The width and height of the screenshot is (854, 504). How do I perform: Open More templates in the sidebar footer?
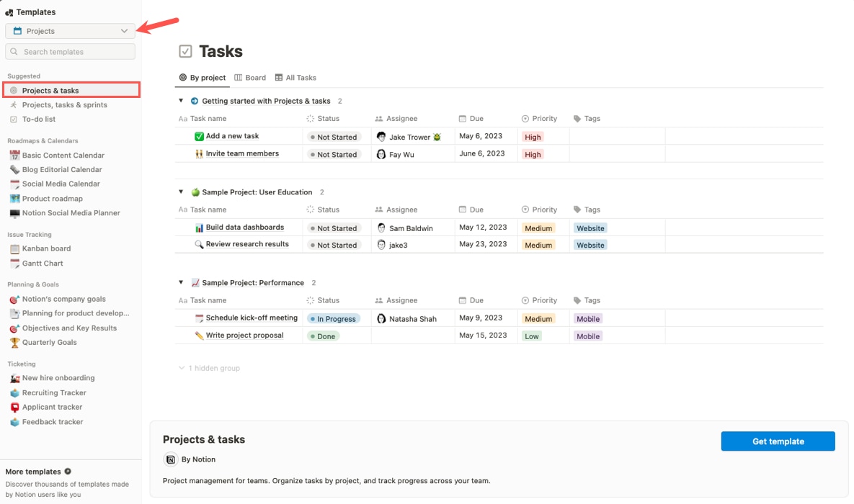click(33, 472)
